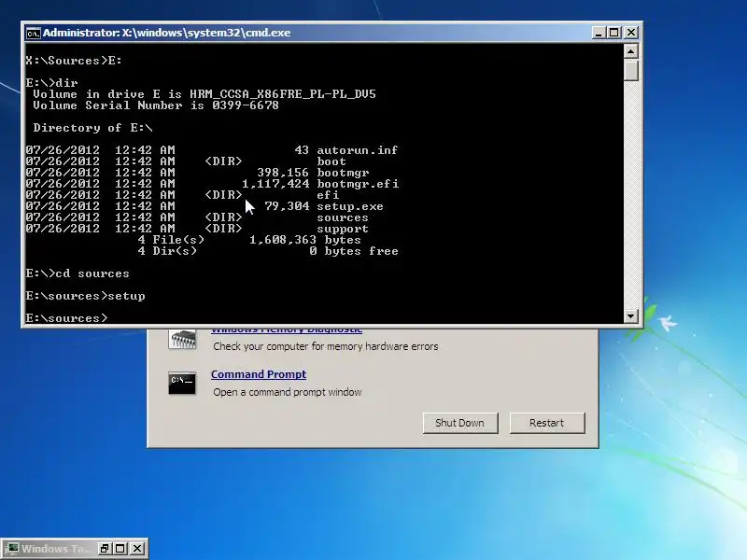The height and width of the screenshot is (560, 747).
Task: Click the 'support' directory entry
Action: coord(343,229)
